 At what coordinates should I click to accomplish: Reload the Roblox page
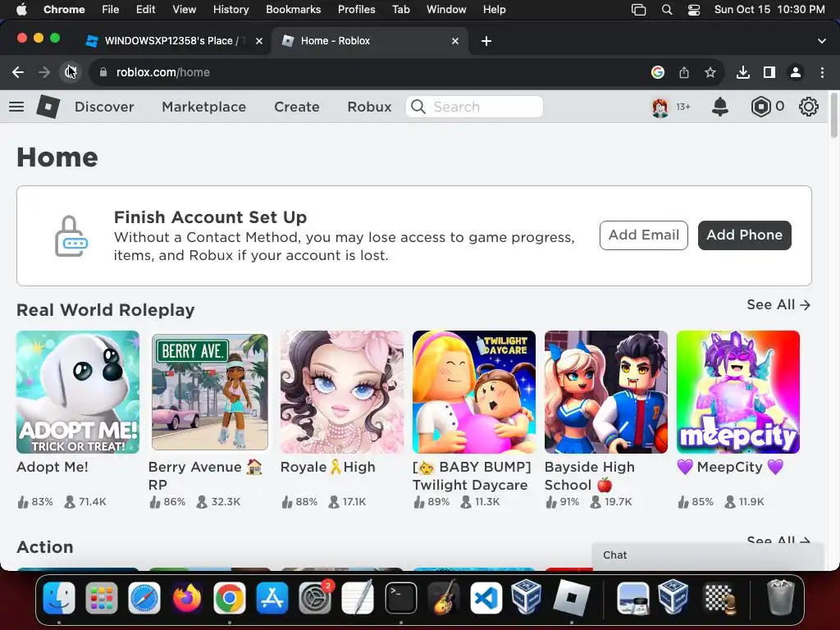[71, 72]
